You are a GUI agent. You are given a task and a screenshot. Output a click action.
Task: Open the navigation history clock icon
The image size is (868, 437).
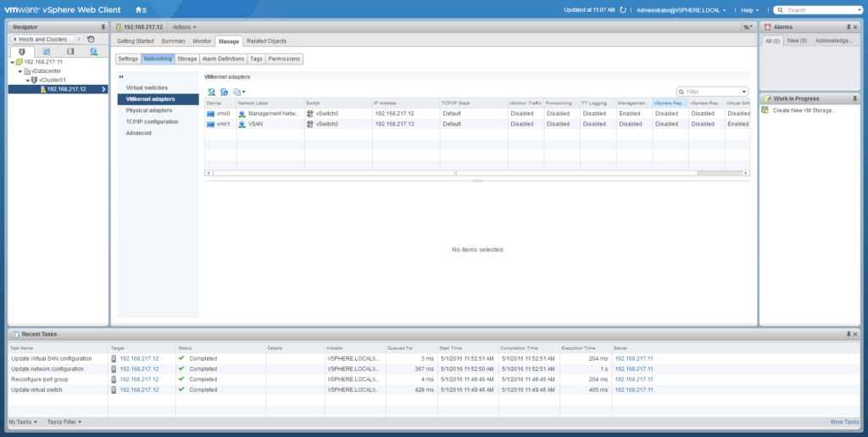pyautogui.click(x=91, y=39)
